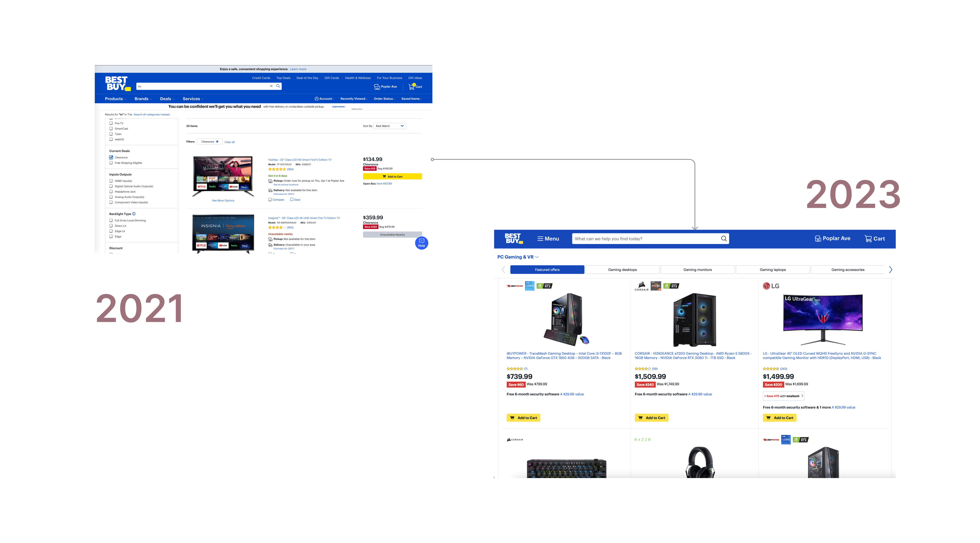Viewport: 980px width, 543px height.
Task: Check Full Array Local Dimming checkbox
Action: [x=111, y=221]
